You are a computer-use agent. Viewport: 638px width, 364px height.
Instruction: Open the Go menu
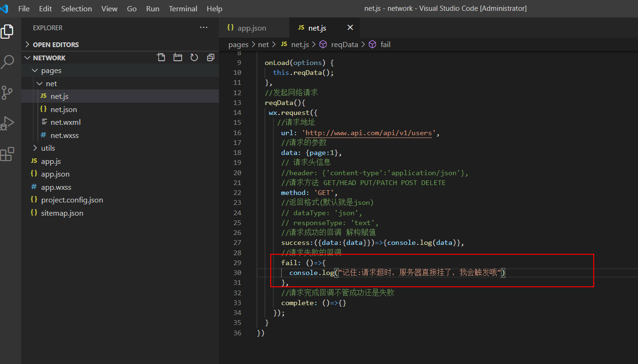coord(132,8)
